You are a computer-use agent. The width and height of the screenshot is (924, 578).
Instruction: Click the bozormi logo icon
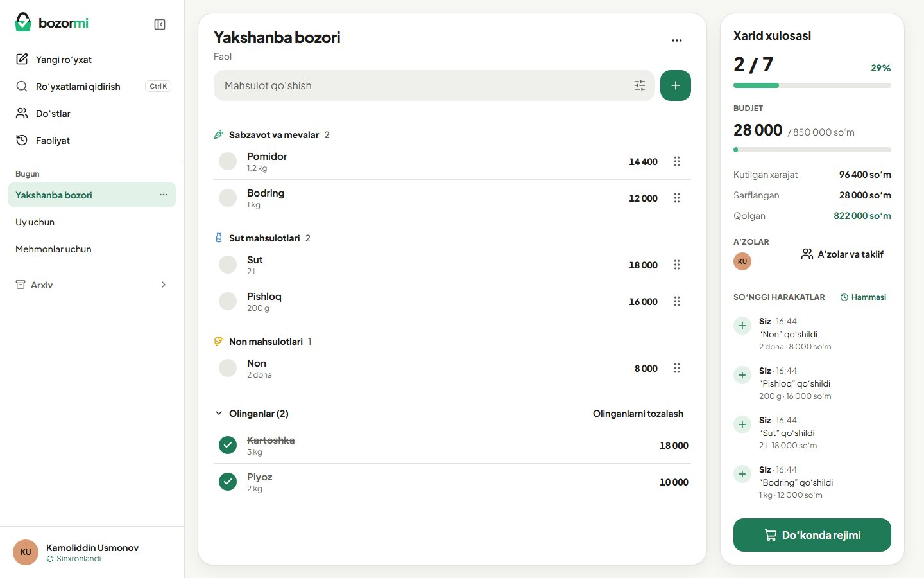23,22
